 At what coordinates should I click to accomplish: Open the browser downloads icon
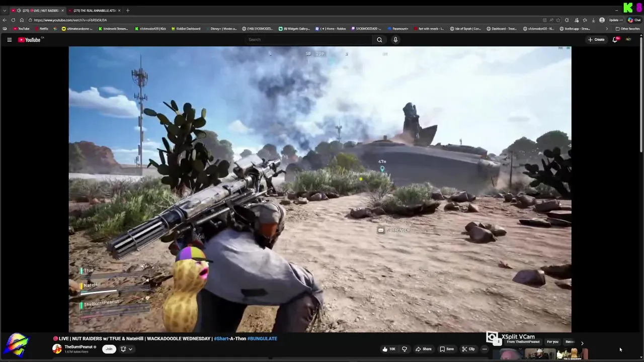pyautogui.click(x=593, y=20)
